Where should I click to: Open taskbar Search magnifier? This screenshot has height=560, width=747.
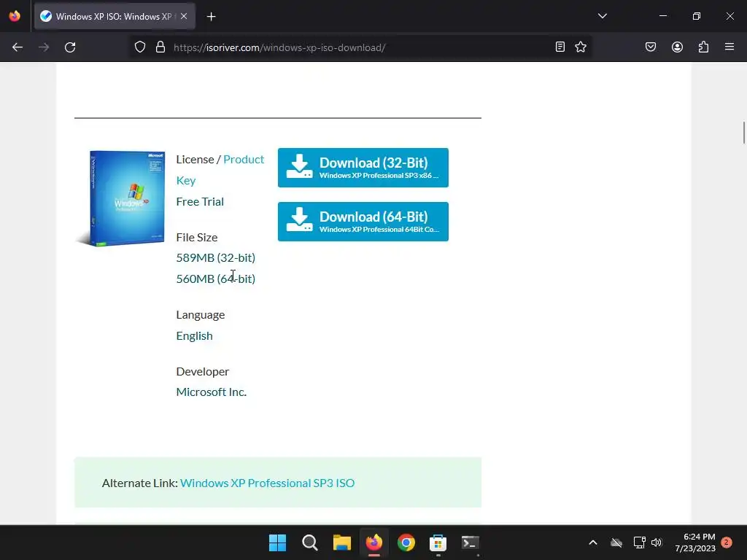coord(309,542)
